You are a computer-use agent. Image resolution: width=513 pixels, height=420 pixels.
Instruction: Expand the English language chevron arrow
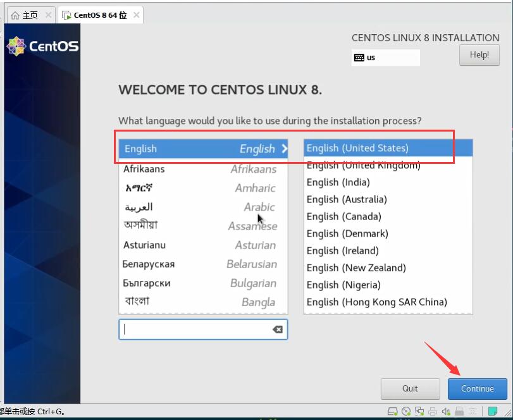(x=284, y=149)
